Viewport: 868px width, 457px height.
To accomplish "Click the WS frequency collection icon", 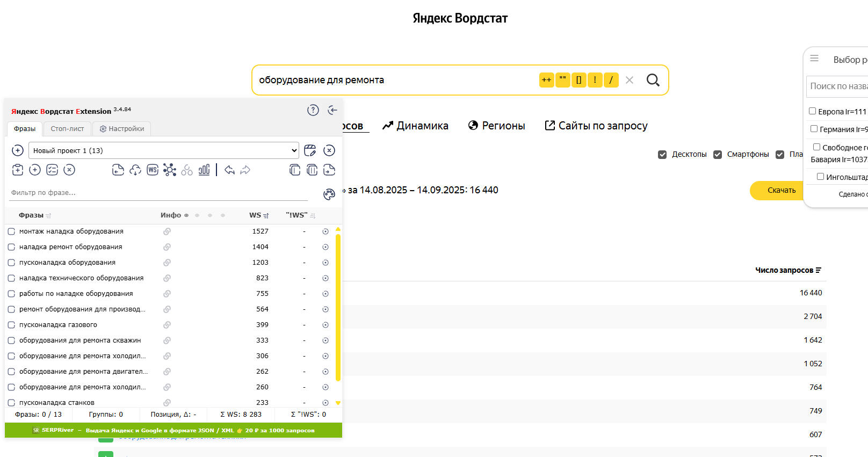I will (153, 170).
